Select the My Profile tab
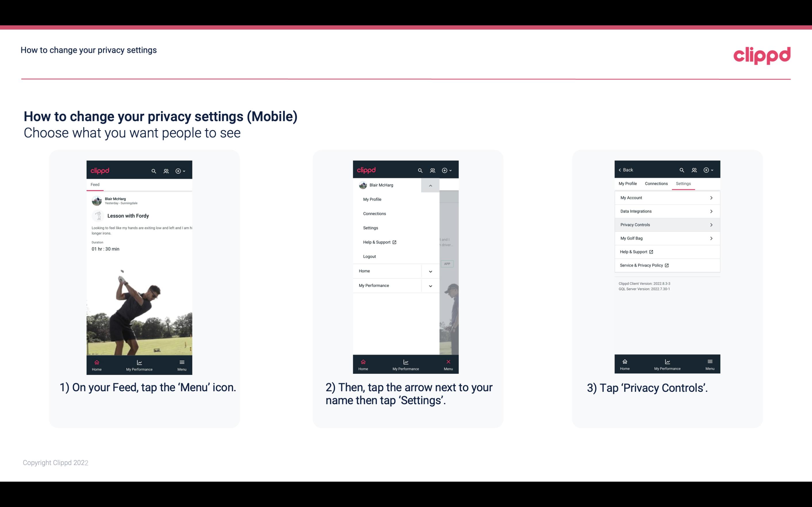Image resolution: width=812 pixels, height=507 pixels. 628,183
